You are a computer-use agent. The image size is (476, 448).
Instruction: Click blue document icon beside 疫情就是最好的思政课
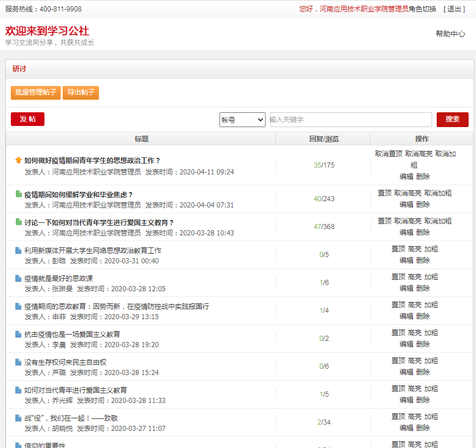point(18,278)
